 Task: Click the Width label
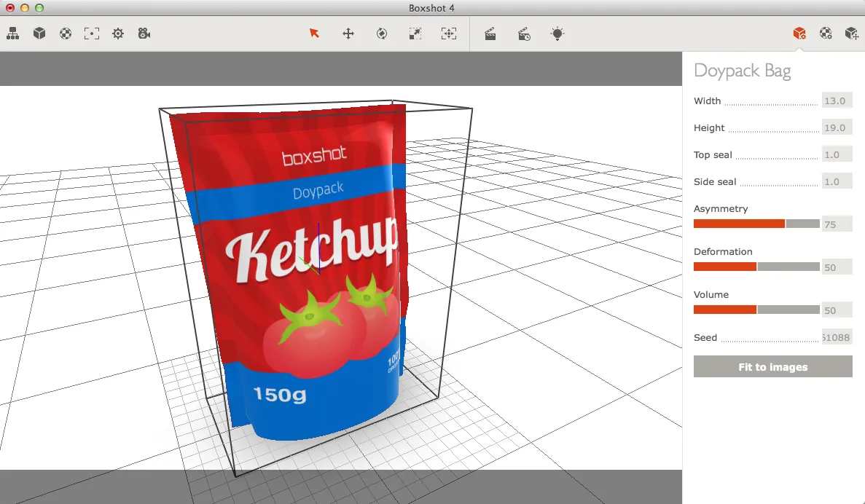[x=707, y=101]
